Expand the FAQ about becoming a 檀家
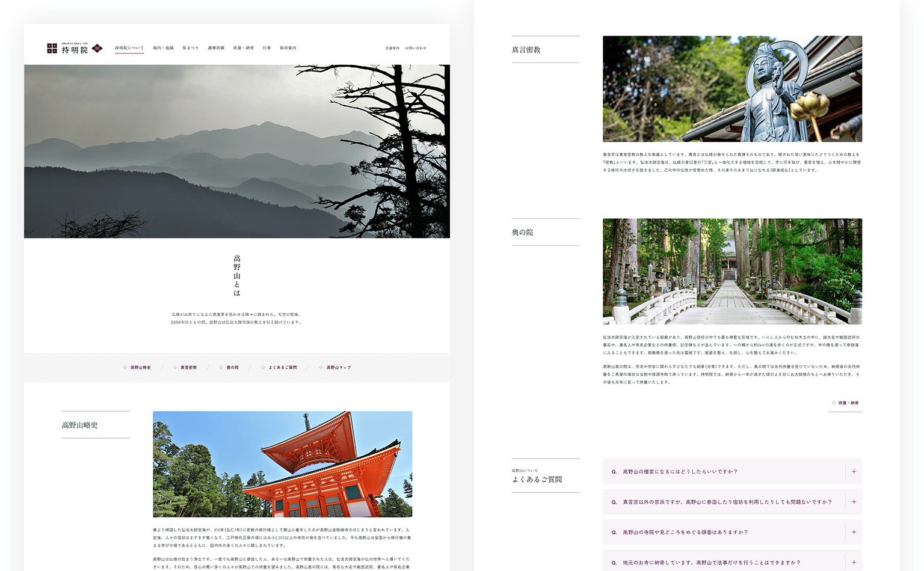924x571 pixels. 854,472
